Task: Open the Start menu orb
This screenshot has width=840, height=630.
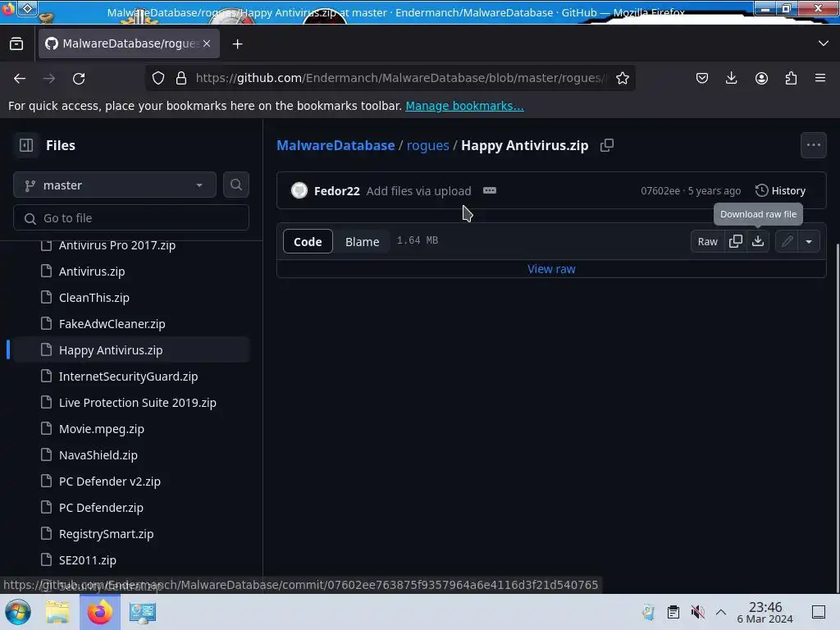Action: (18, 612)
